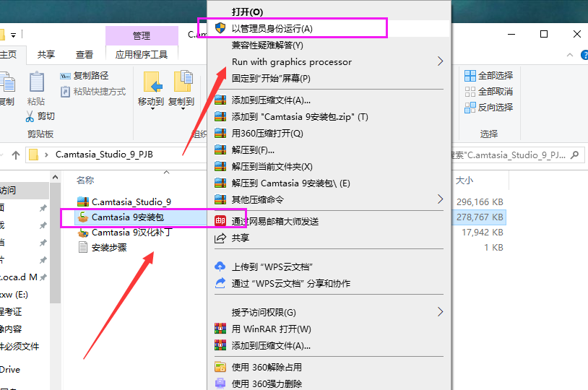Click the 粘贴快捷方式 icon

[x=65, y=92]
